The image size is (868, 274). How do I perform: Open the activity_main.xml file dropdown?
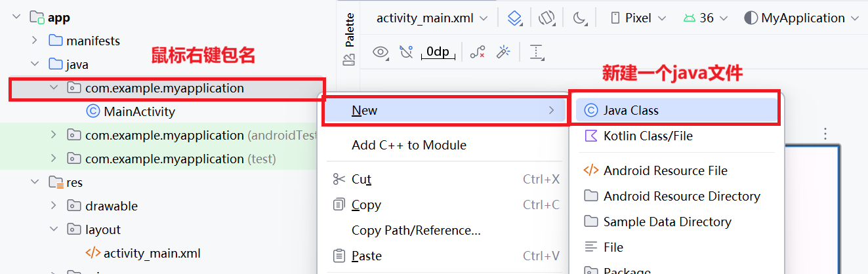click(432, 18)
